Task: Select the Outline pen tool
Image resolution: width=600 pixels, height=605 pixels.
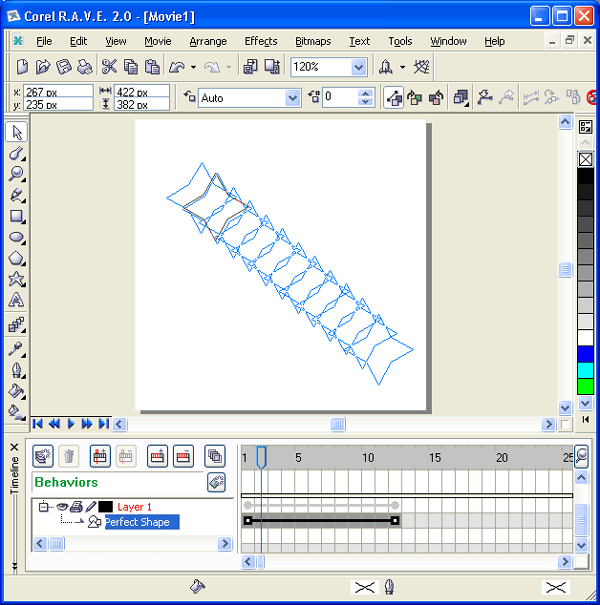Action: pos(17,370)
